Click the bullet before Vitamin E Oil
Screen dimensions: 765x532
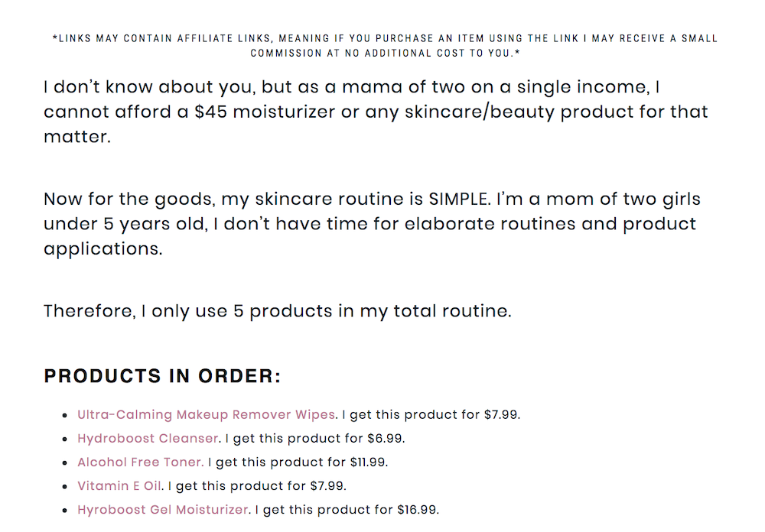(65, 487)
